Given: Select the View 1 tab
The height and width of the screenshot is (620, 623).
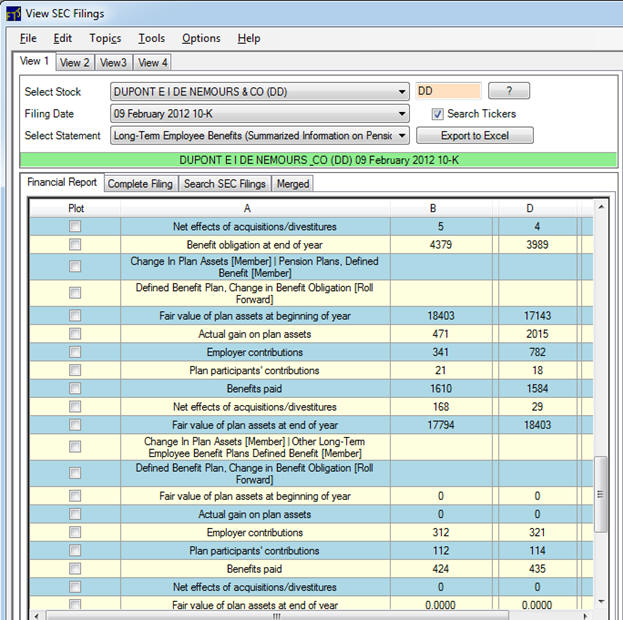Looking at the screenshot, I should (34, 61).
